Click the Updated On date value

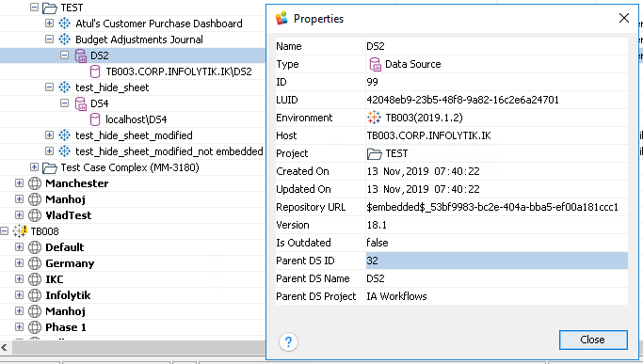click(x=423, y=189)
